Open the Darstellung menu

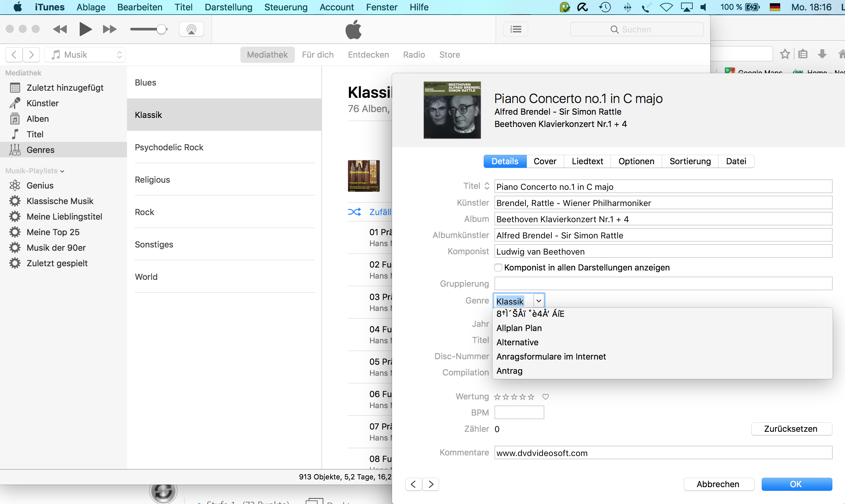[x=228, y=7]
